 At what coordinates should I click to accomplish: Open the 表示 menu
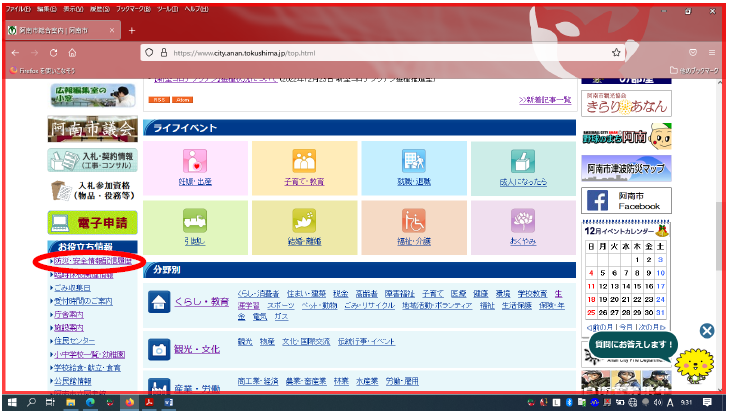point(73,9)
